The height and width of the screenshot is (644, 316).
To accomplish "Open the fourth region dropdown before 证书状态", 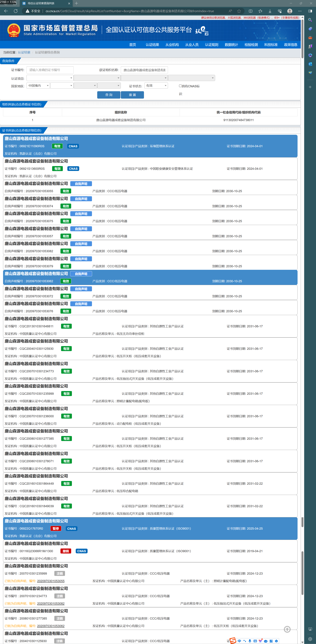I will click(x=109, y=86).
